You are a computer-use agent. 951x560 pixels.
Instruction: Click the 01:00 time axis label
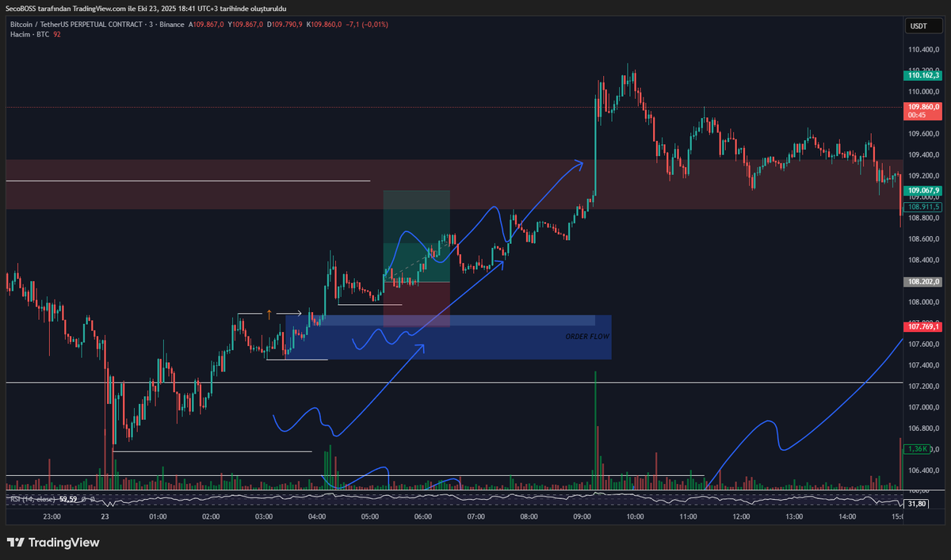158,516
